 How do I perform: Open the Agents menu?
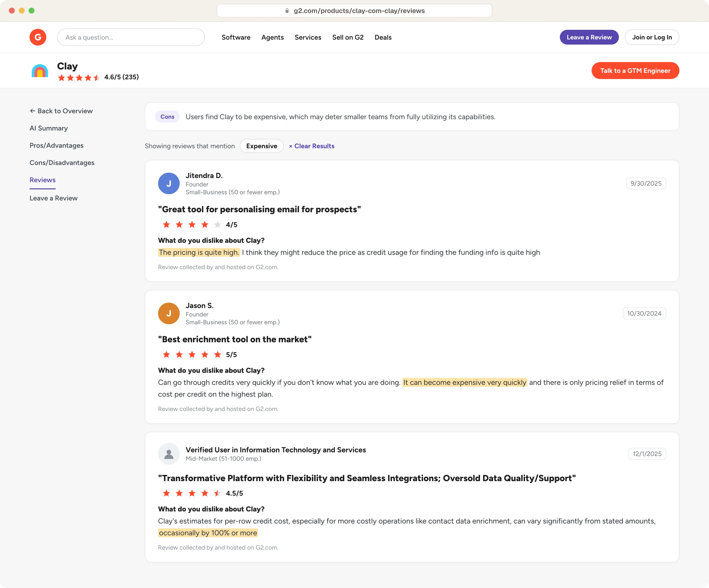(x=273, y=37)
